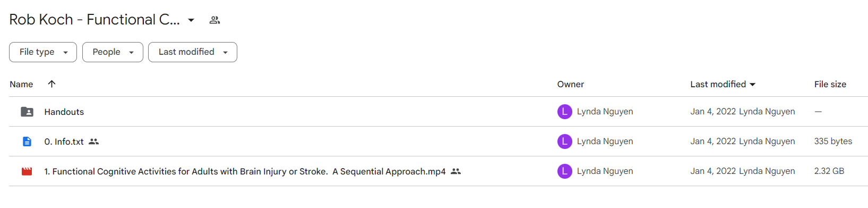The width and height of the screenshot is (868, 208).
Task: Click Lynda Nguyen avatar in Handouts row
Action: (x=564, y=112)
